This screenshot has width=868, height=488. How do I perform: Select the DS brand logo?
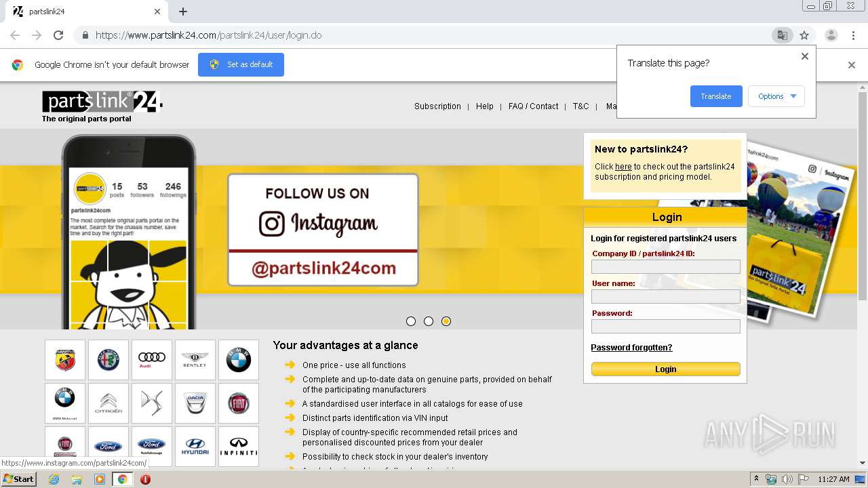click(152, 403)
